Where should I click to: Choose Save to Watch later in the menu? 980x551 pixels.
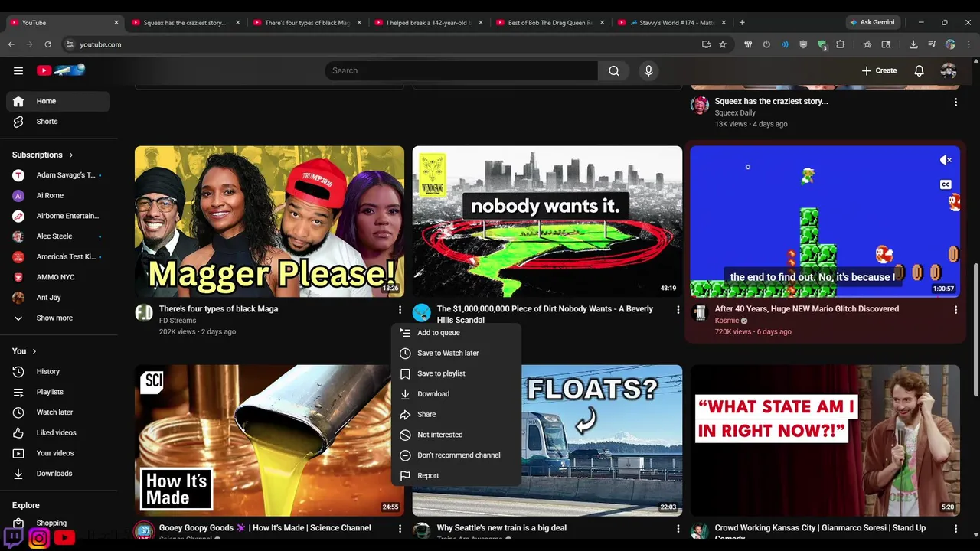pos(456,354)
